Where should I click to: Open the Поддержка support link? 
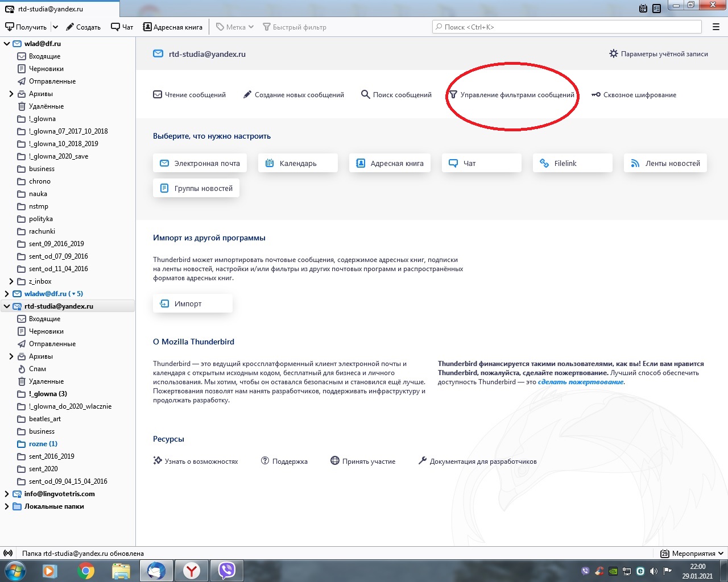tap(284, 461)
